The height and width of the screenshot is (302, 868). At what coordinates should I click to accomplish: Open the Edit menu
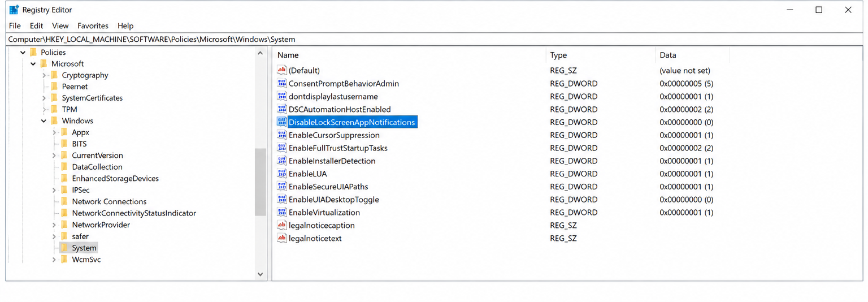(37, 25)
